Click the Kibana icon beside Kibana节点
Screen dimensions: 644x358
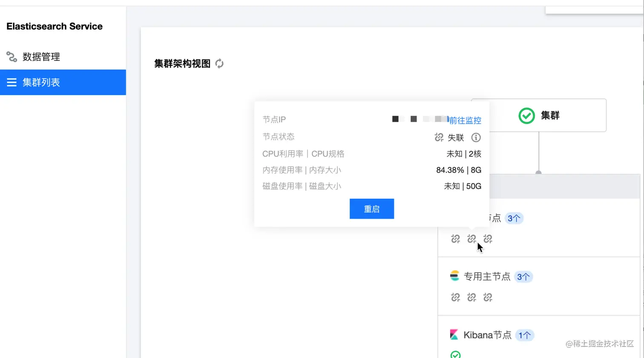454,335
